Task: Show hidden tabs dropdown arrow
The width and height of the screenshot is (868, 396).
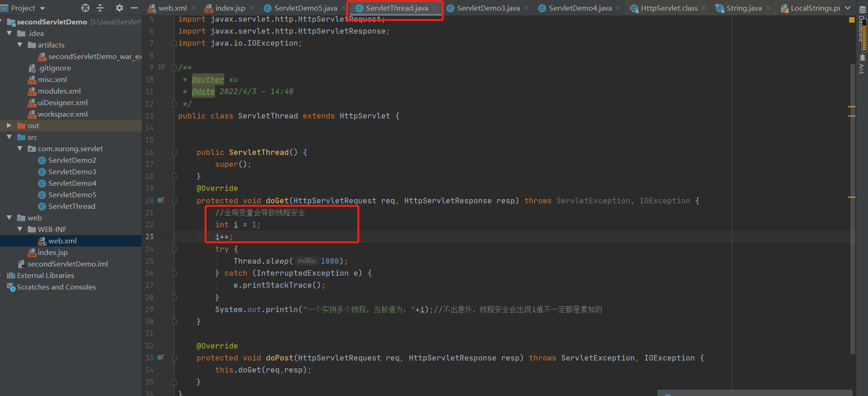Action: pyautogui.click(x=848, y=8)
